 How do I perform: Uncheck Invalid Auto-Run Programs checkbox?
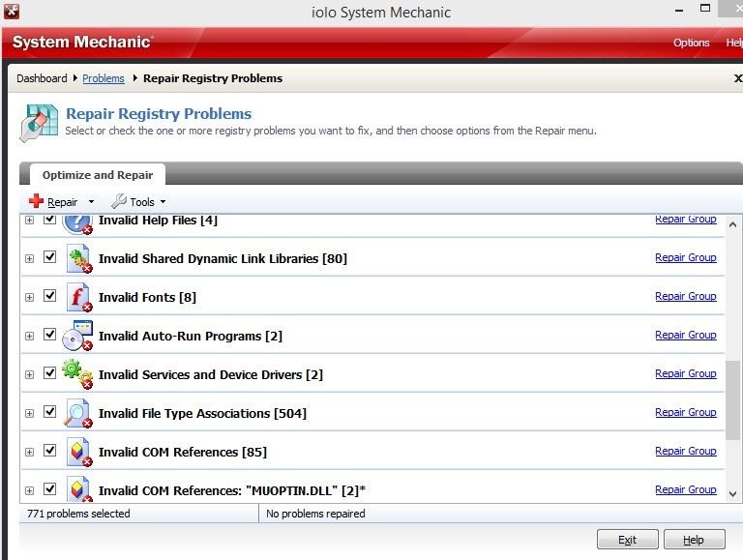tap(49, 335)
